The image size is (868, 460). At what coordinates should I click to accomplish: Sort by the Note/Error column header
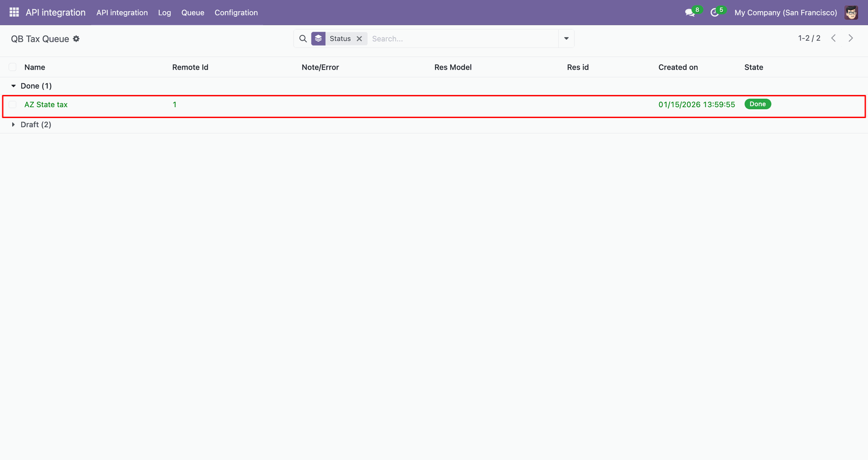coord(320,67)
